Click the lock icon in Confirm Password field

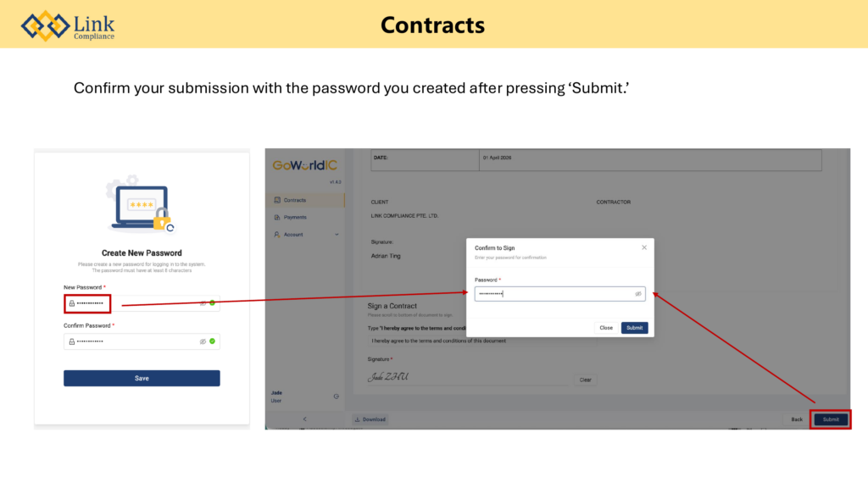click(x=72, y=341)
